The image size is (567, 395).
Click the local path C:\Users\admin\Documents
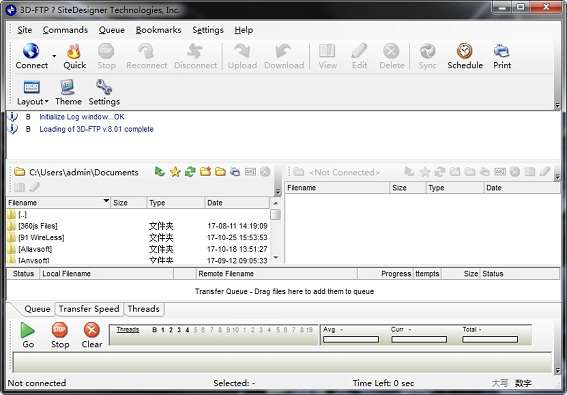coord(84,173)
